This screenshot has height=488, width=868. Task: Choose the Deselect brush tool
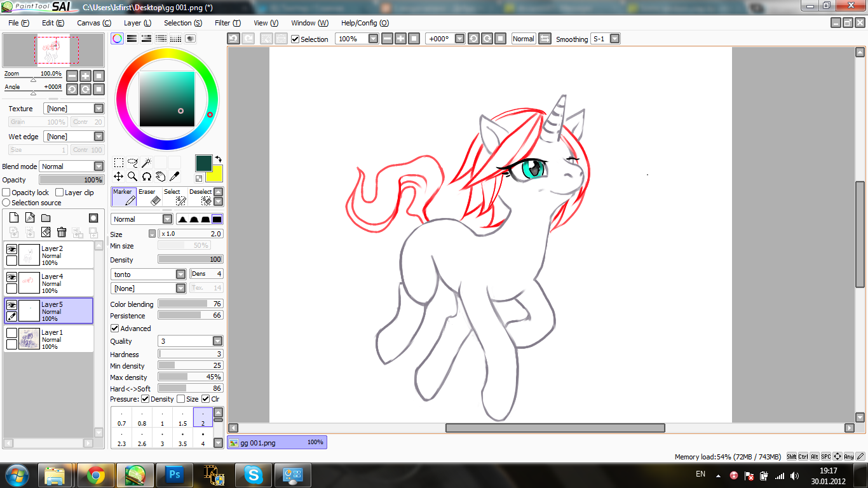tap(200, 196)
